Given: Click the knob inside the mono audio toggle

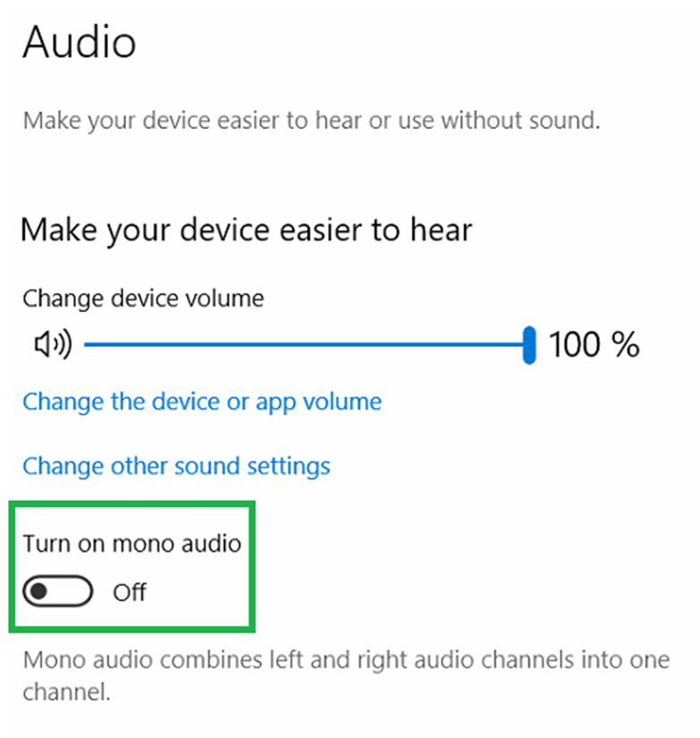Looking at the screenshot, I should point(39,592).
